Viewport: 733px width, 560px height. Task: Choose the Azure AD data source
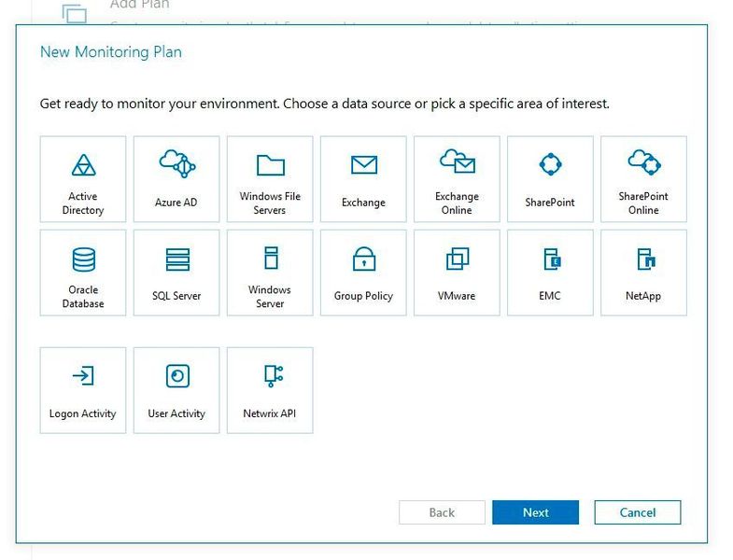click(x=176, y=179)
